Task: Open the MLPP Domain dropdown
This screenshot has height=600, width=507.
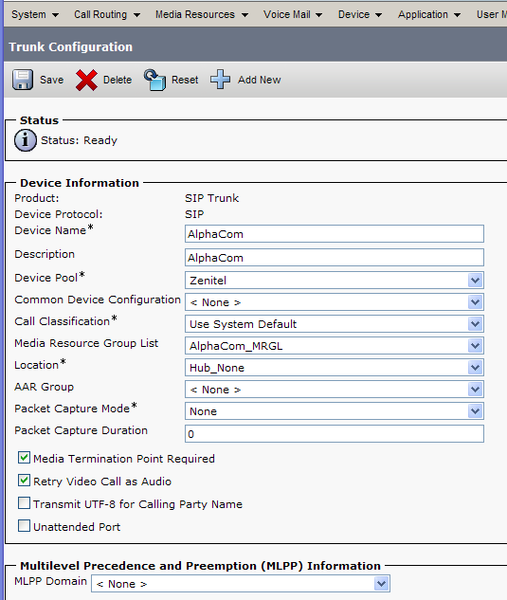Action: click(241, 584)
